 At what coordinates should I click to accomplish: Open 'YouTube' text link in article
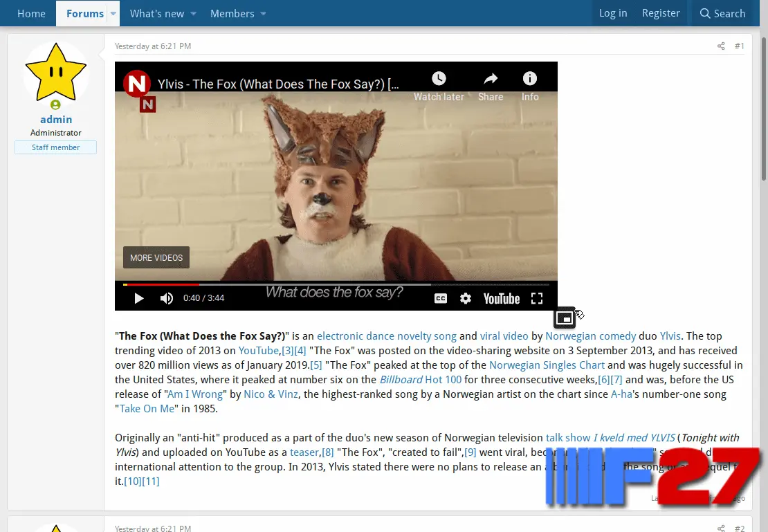tap(259, 351)
